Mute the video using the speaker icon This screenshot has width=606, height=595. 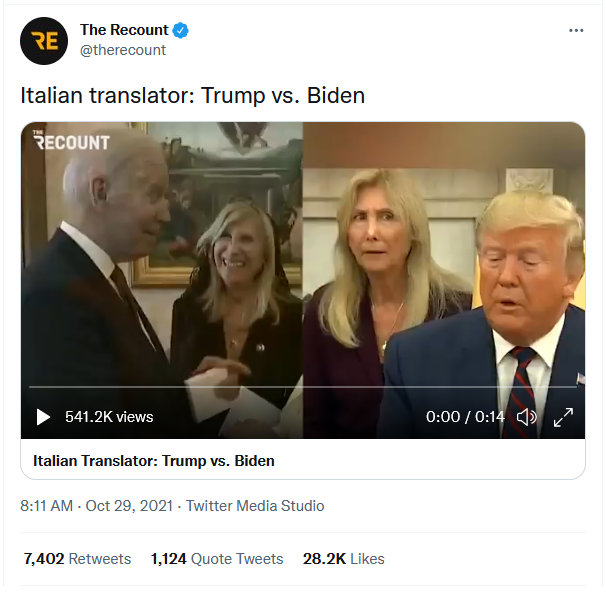pos(526,417)
